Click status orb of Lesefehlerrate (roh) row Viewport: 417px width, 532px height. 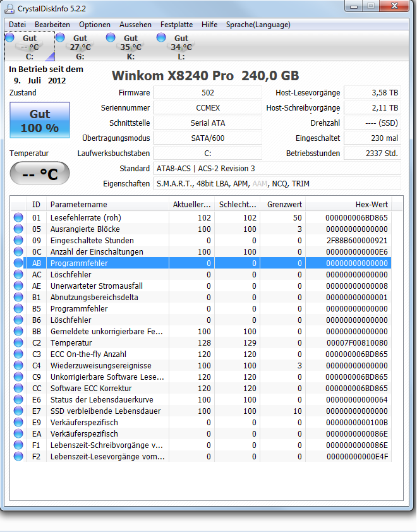click(18, 217)
